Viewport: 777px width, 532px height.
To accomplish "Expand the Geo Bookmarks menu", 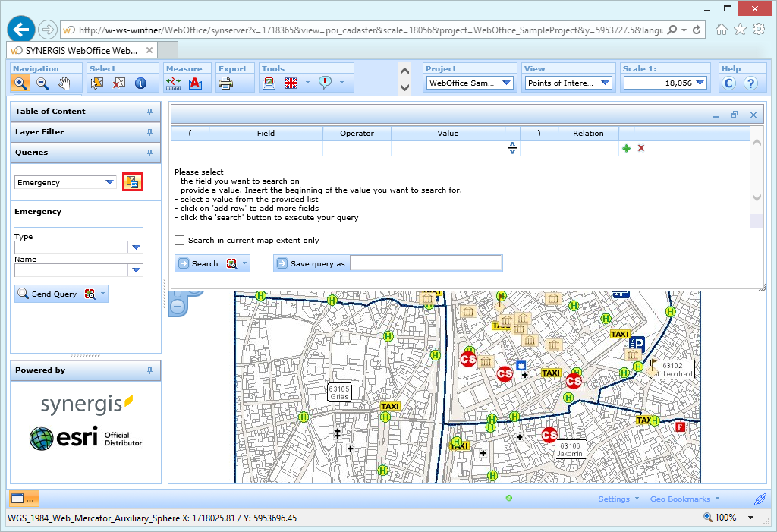I will click(681, 499).
